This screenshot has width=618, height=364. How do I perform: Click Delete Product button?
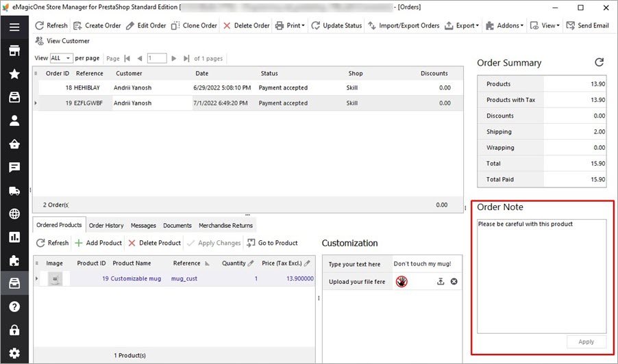[x=155, y=243]
